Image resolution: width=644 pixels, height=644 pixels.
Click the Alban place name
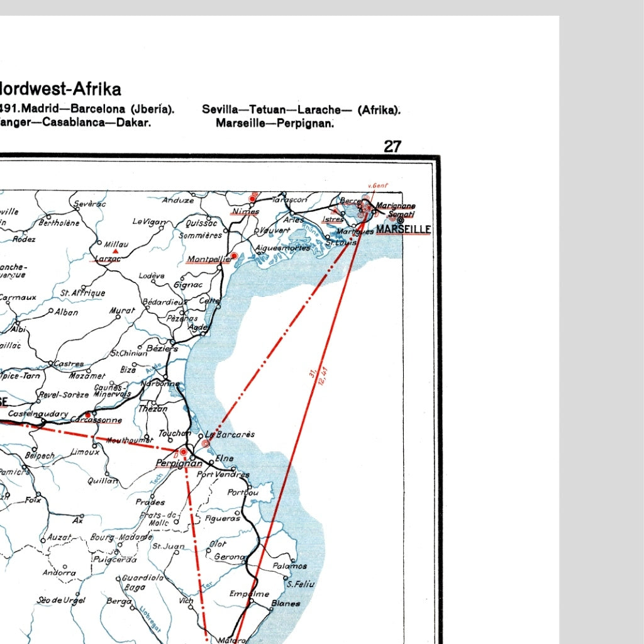(x=67, y=312)
